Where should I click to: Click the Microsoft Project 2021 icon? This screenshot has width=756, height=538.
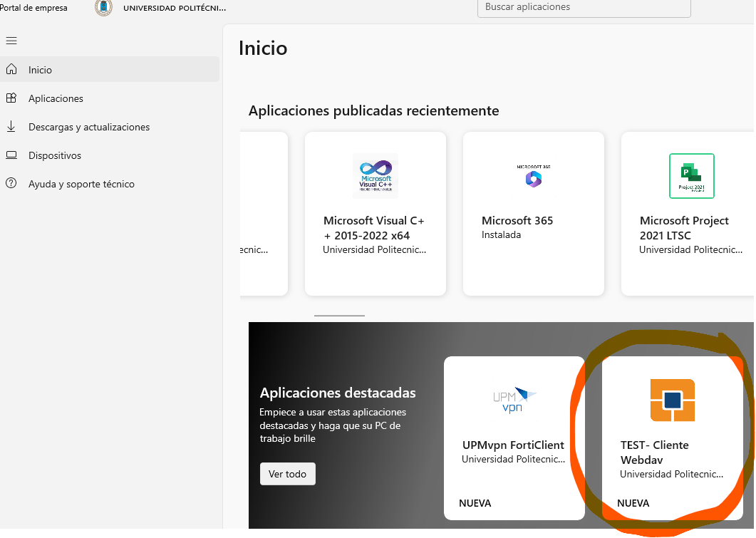pyautogui.click(x=691, y=176)
